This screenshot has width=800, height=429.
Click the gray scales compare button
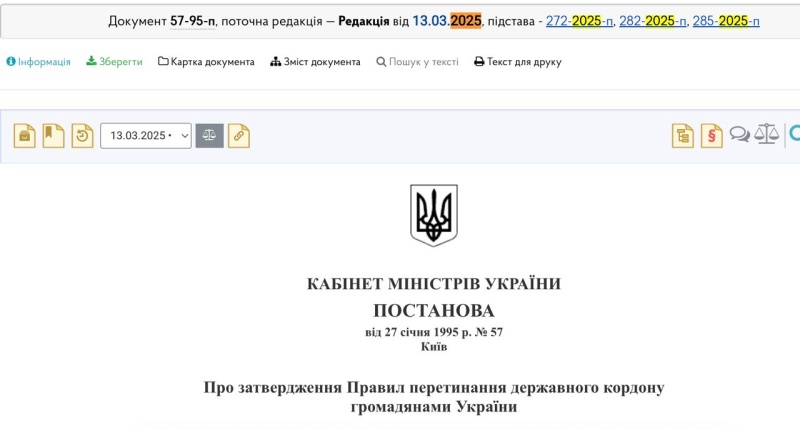pos(209,135)
